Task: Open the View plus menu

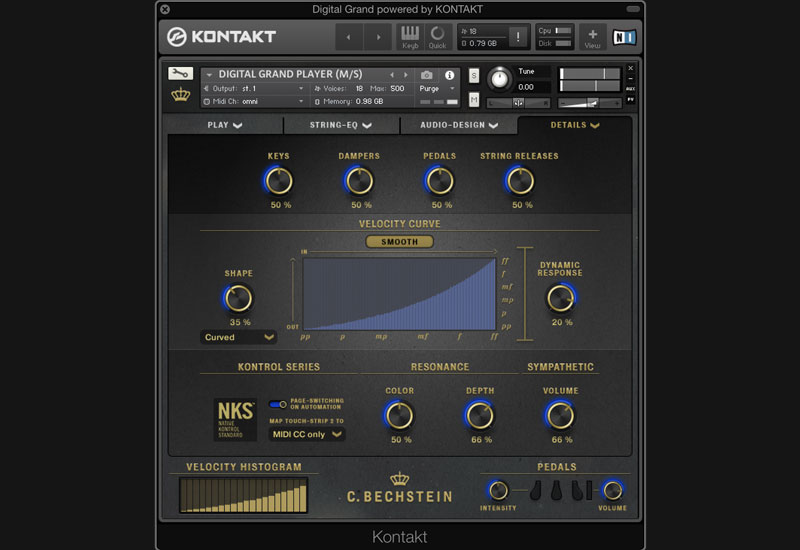Action: [592, 37]
